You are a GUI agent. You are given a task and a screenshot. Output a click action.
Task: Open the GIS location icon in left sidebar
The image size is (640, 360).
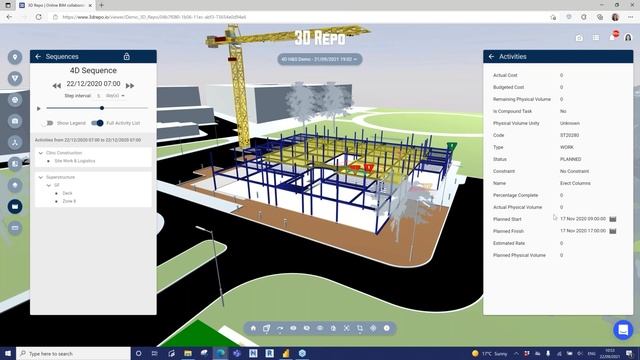click(x=15, y=185)
